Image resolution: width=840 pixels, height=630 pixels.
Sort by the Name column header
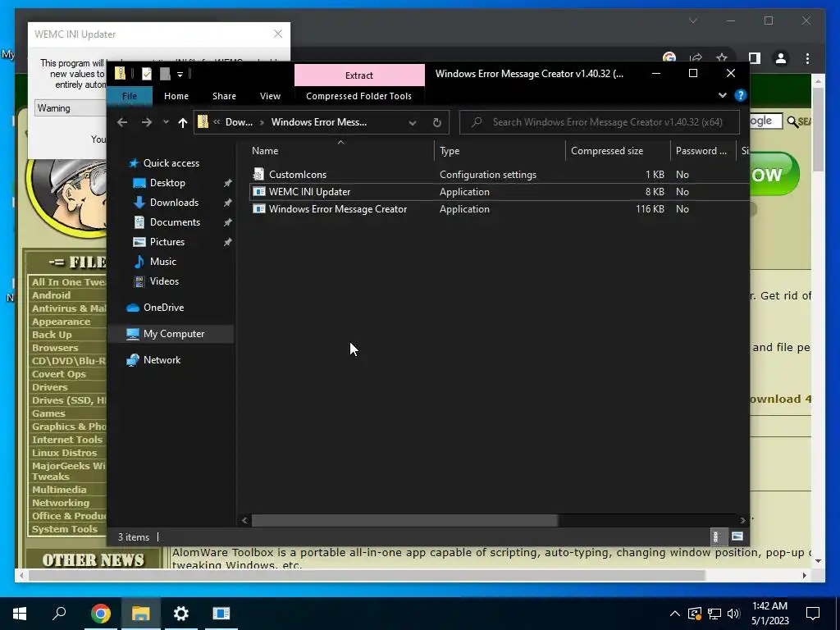coord(265,151)
